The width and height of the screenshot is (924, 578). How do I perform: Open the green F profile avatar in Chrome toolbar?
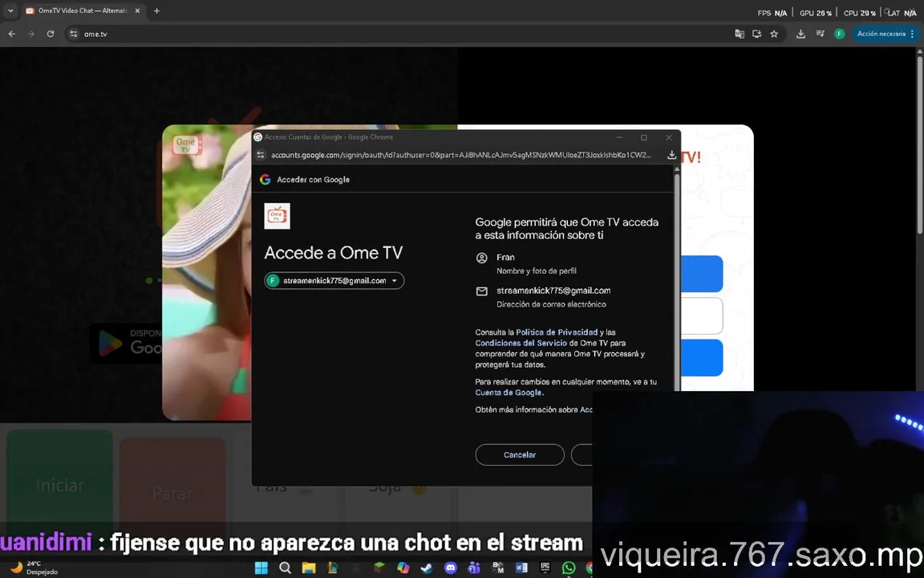tap(840, 35)
